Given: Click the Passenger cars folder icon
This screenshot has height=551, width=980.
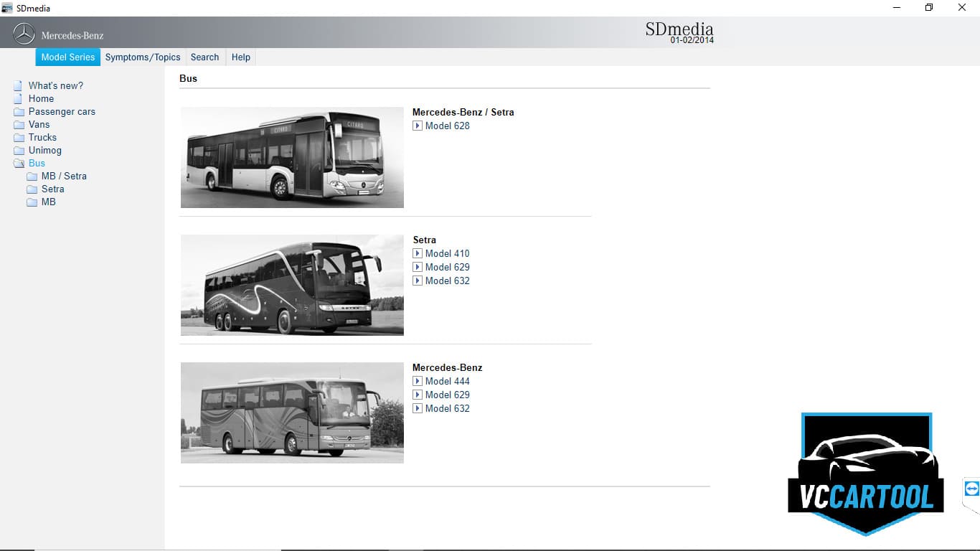Looking at the screenshot, I should click(x=19, y=111).
